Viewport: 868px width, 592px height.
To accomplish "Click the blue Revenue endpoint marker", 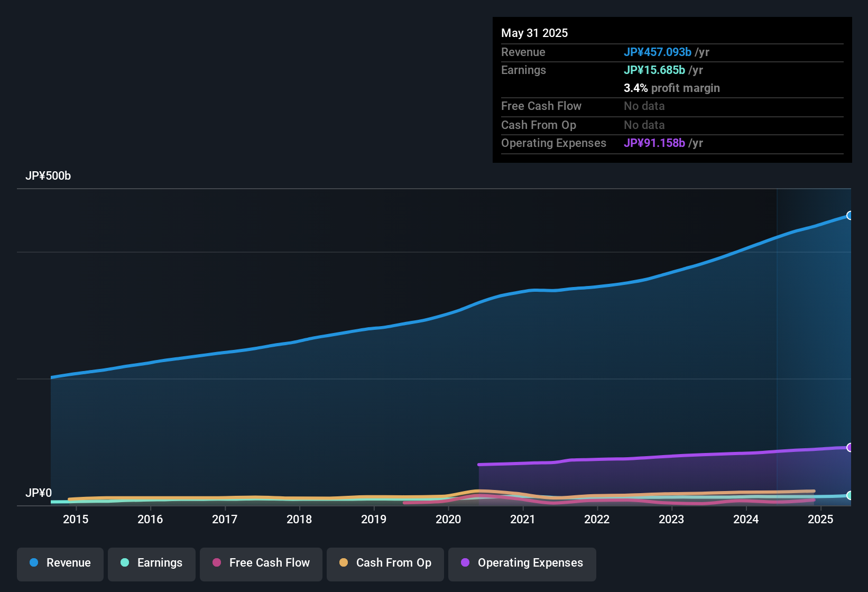I will point(850,215).
